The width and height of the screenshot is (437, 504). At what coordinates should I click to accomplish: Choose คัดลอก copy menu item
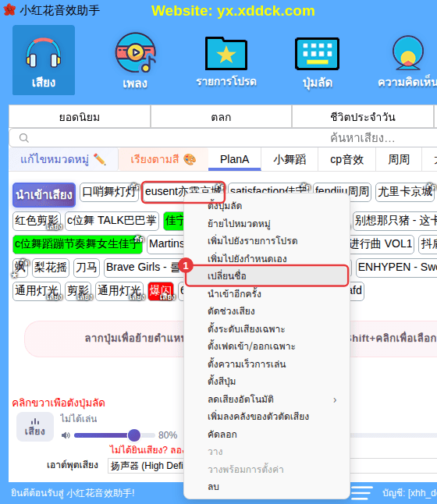[x=267, y=435]
